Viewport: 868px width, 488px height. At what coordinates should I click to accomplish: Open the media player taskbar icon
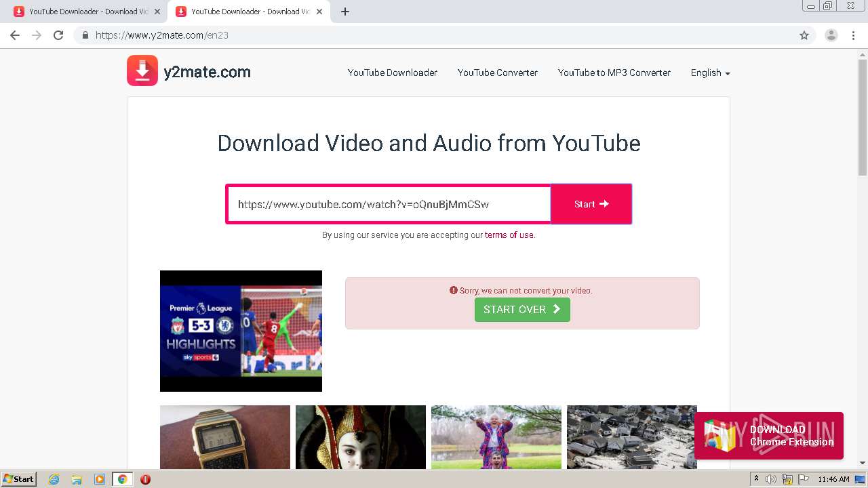tap(100, 479)
